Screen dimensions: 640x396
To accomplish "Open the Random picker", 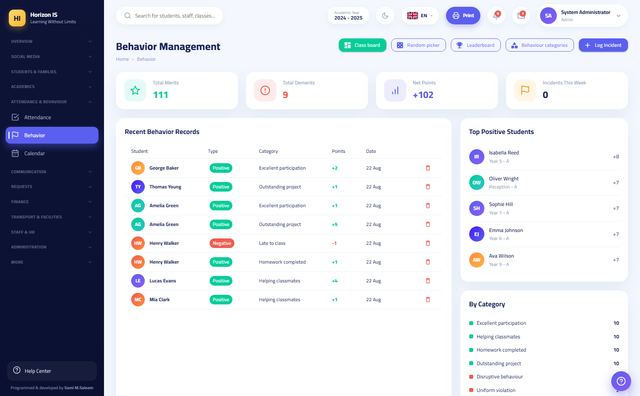I will (x=418, y=45).
